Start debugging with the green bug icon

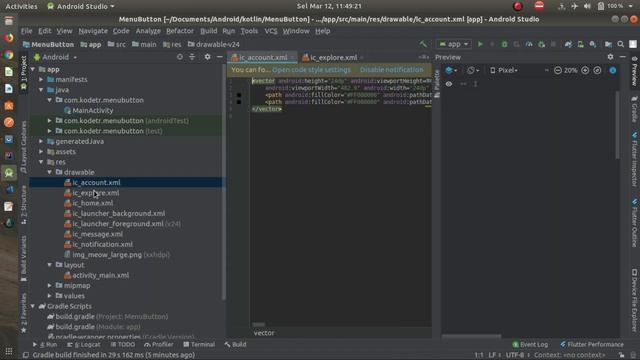504,44
